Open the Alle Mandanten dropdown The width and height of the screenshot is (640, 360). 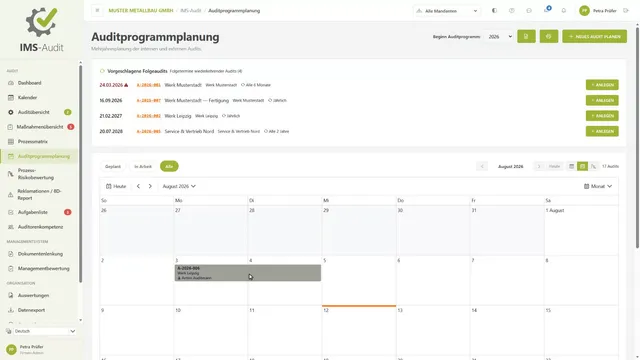[x=447, y=11]
